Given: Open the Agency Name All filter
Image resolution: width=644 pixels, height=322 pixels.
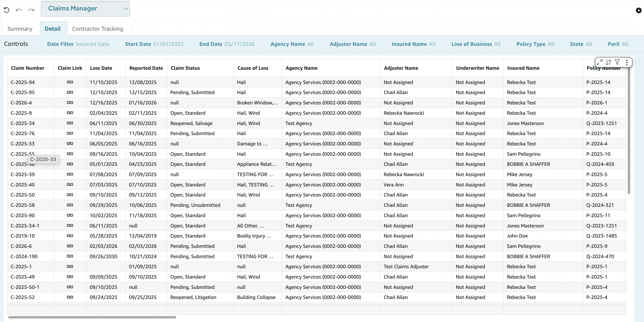Looking at the screenshot, I should point(292,44).
